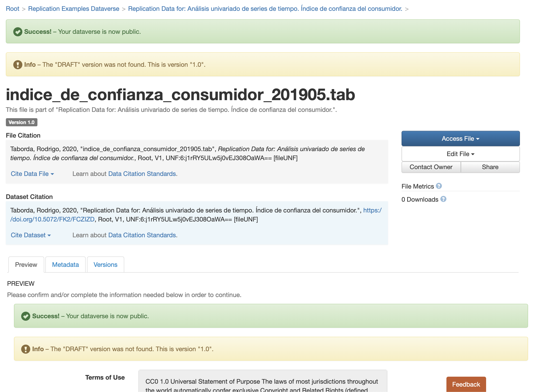This screenshot has height=392, width=533.
Task: Open Replication Examples Dataverse from the breadcrumb
Action: tap(74, 9)
